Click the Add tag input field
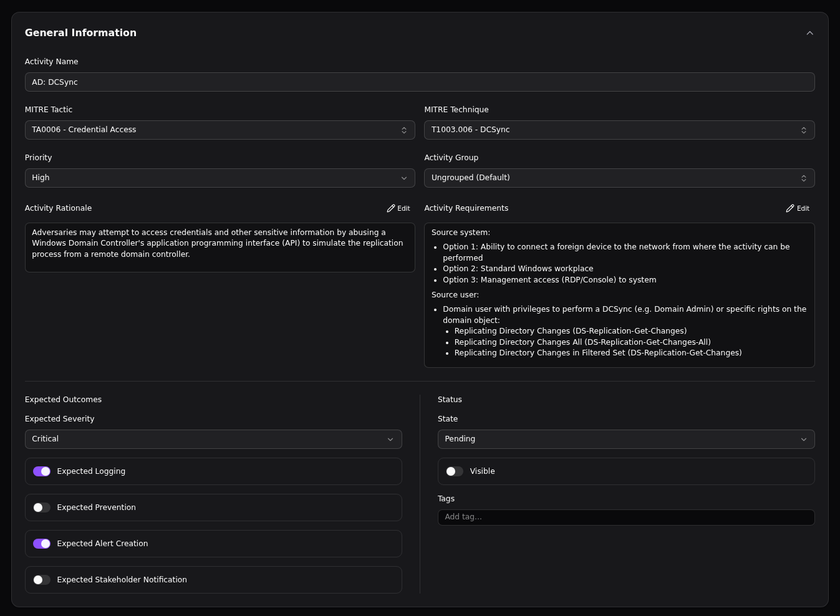This screenshot has height=616, width=840. coord(625,517)
